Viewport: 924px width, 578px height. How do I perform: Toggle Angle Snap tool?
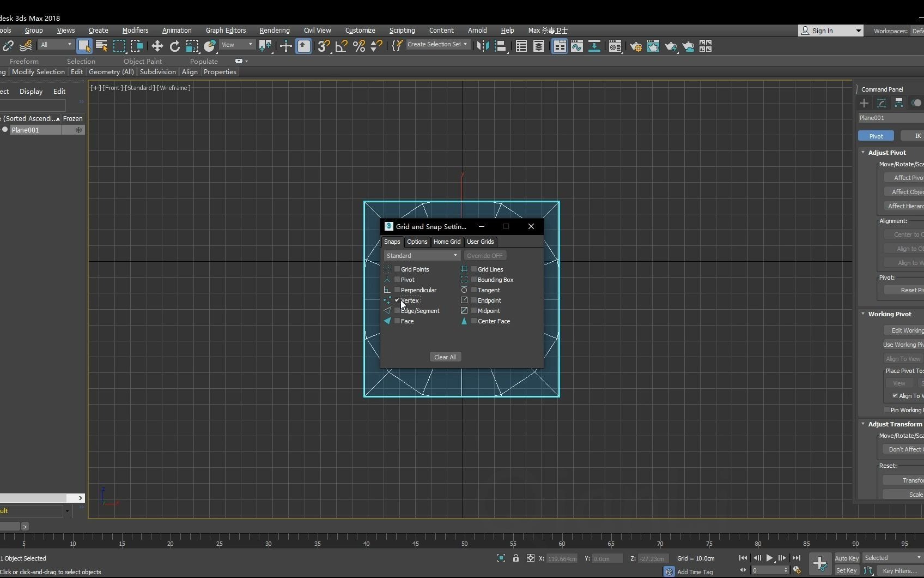341,46
